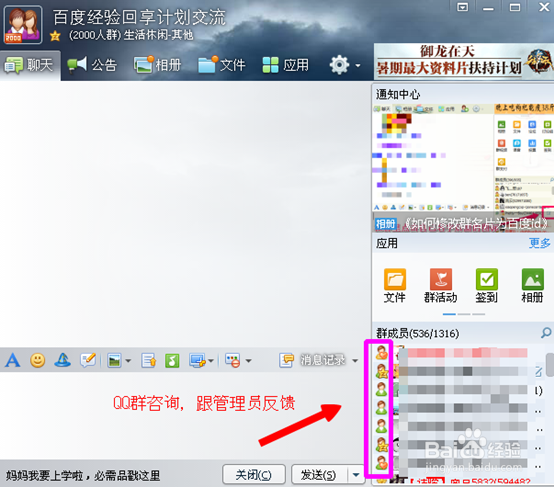Viewport: 554px width, 487px height.
Task: Select the topmost member's owner heart icon
Action: (382, 353)
